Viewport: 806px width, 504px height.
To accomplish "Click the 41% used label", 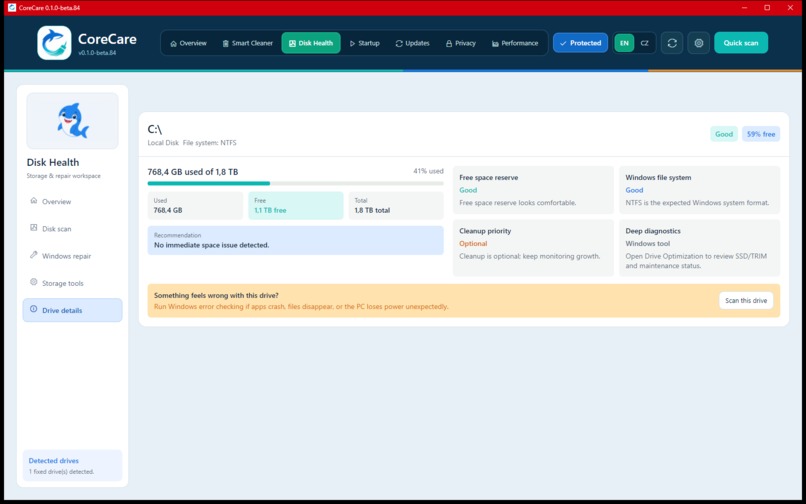I will (428, 171).
